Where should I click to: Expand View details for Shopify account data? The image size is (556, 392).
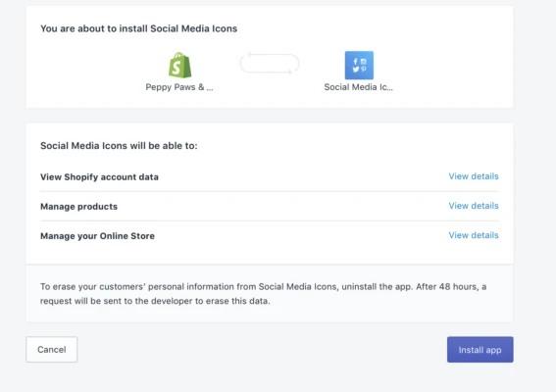point(474,176)
